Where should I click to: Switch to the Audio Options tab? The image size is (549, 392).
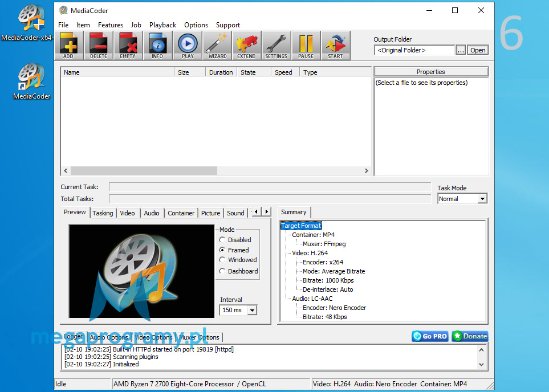108,337
